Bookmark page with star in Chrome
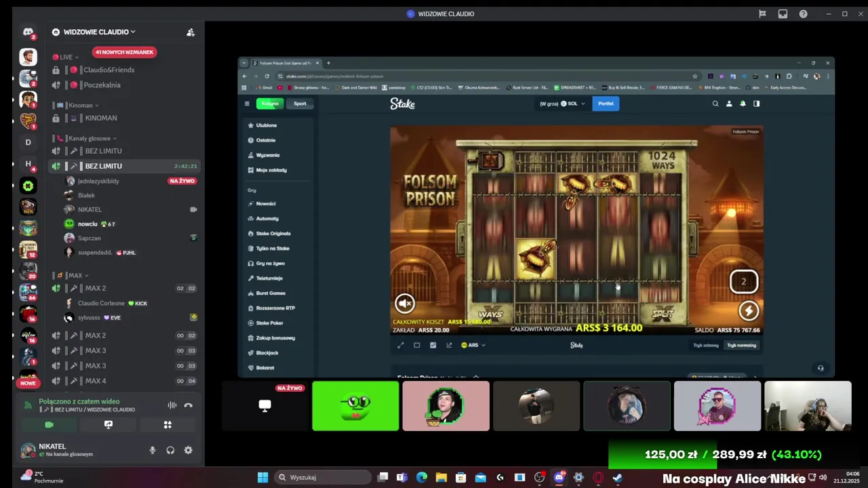Viewport: 868px width, 488px height. click(x=695, y=76)
